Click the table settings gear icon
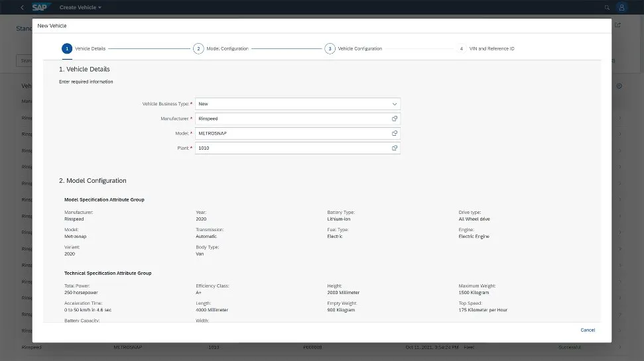Screen dimensions: 644x361 [x=619, y=86]
